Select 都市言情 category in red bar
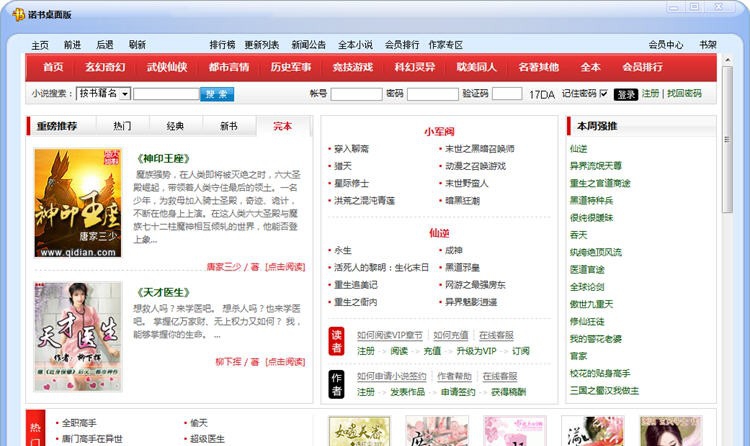Screen dimensions: 750x446 pyautogui.click(x=229, y=67)
